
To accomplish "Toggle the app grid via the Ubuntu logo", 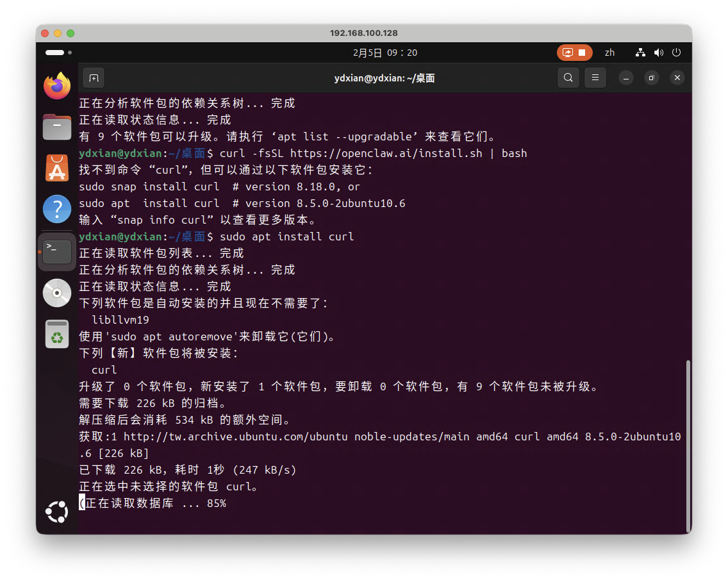I will coord(56,511).
